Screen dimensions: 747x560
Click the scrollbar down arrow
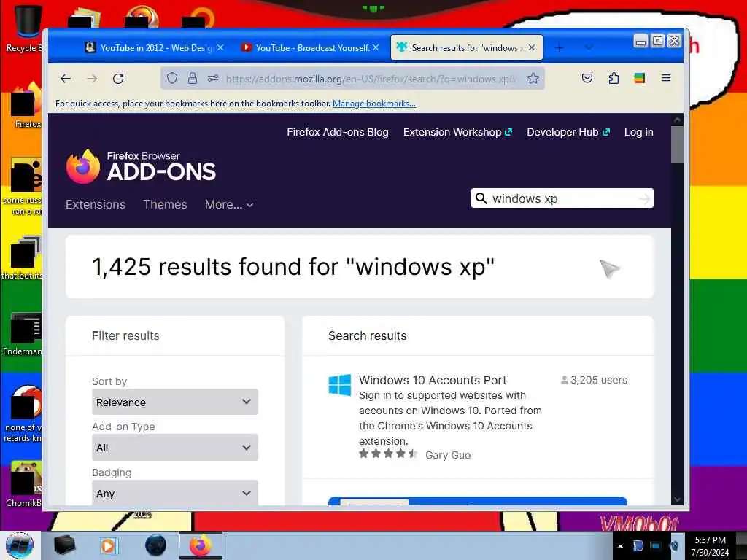click(677, 499)
